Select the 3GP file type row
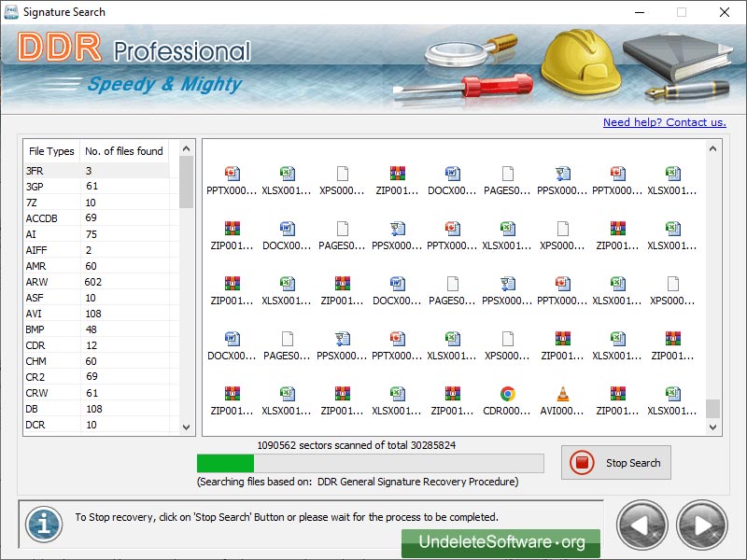The image size is (747, 560). (x=96, y=186)
